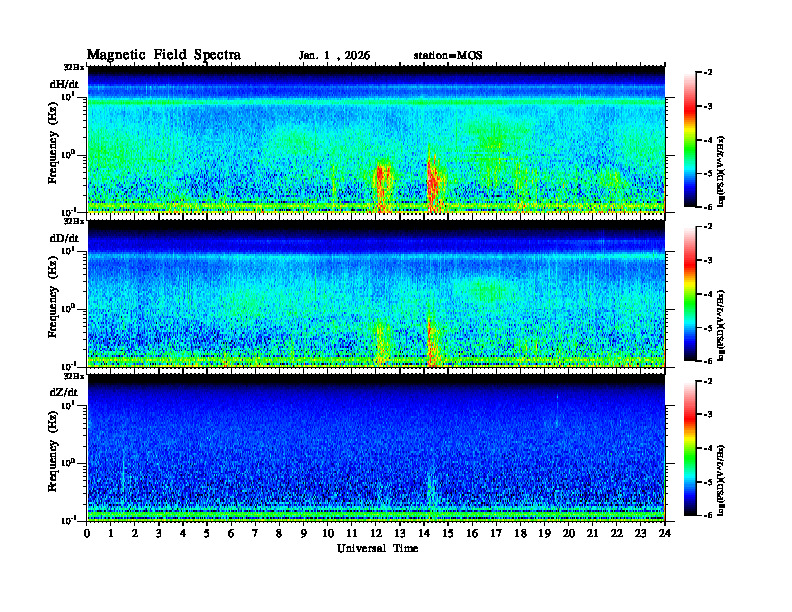Click hour 24 on the Universal Time axis

(x=665, y=534)
